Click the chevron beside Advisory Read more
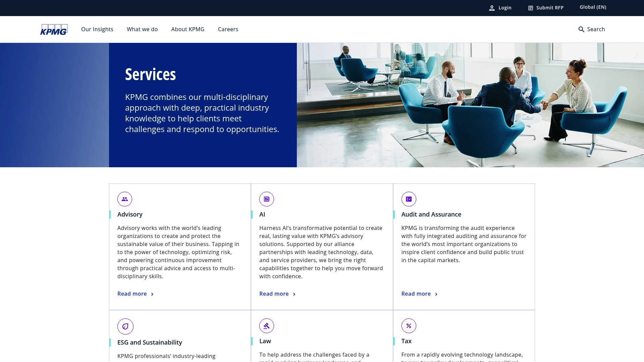The image size is (644, 362). [x=152, y=294]
